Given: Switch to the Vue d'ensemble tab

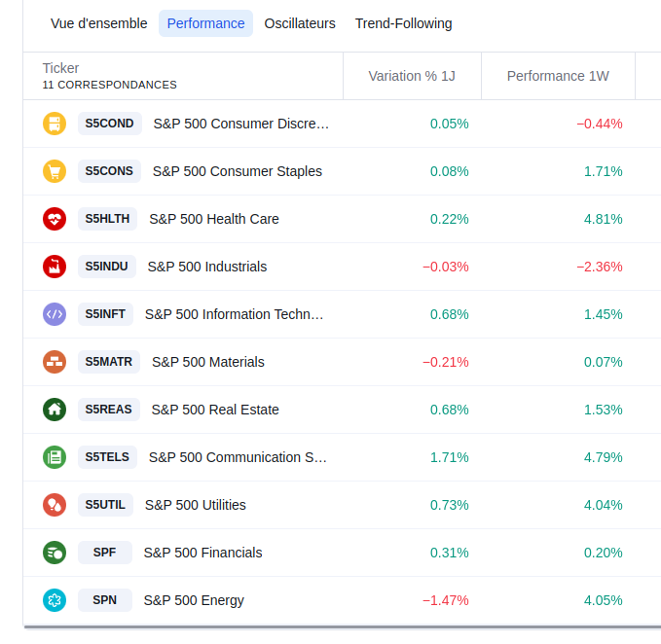Looking at the screenshot, I should coord(99,23).
